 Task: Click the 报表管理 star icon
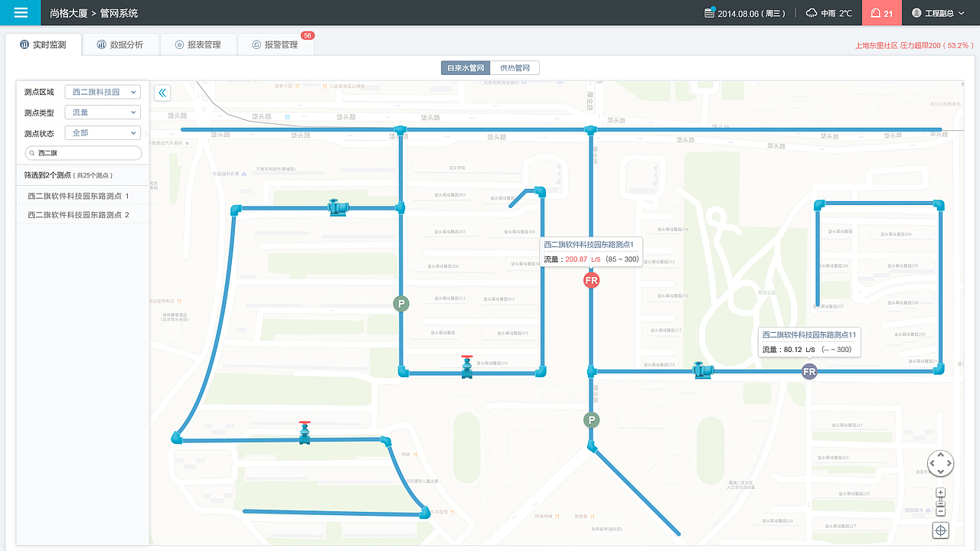pos(179,45)
